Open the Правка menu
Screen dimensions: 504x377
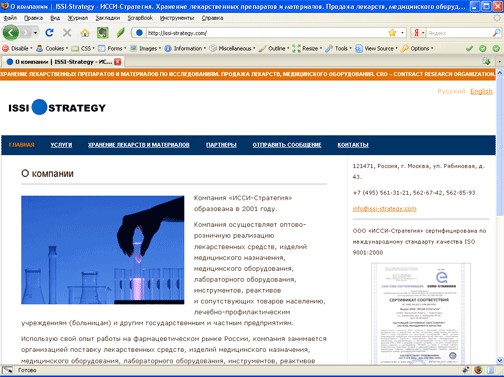[x=33, y=18]
